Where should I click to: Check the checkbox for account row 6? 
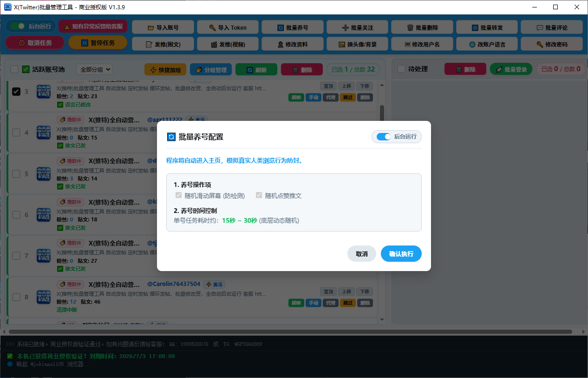(16, 215)
